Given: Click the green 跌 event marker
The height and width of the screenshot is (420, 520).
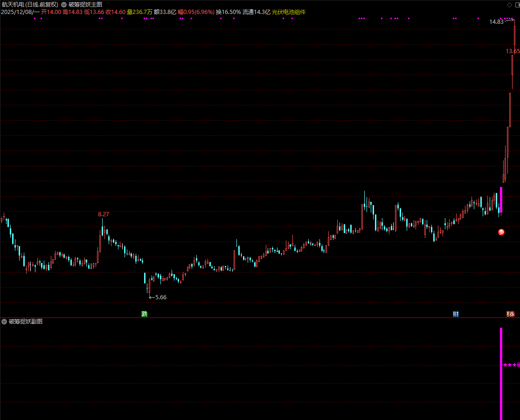Looking at the screenshot, I should point(145,314).
